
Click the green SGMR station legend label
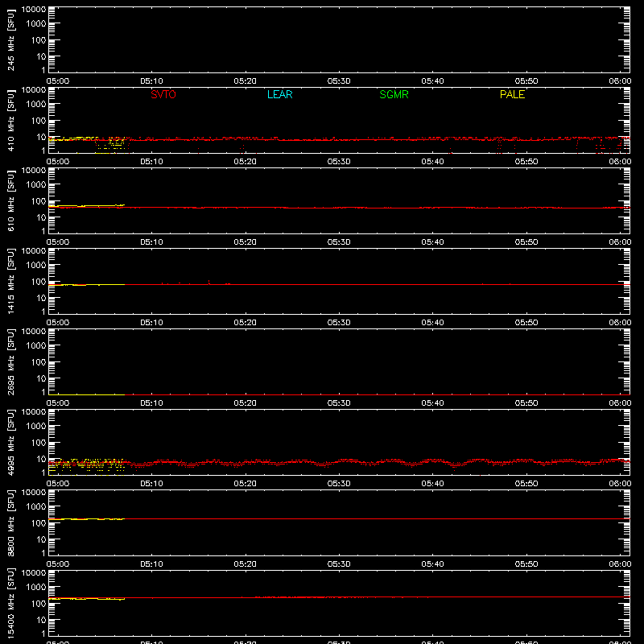click(x=394, y=94)
